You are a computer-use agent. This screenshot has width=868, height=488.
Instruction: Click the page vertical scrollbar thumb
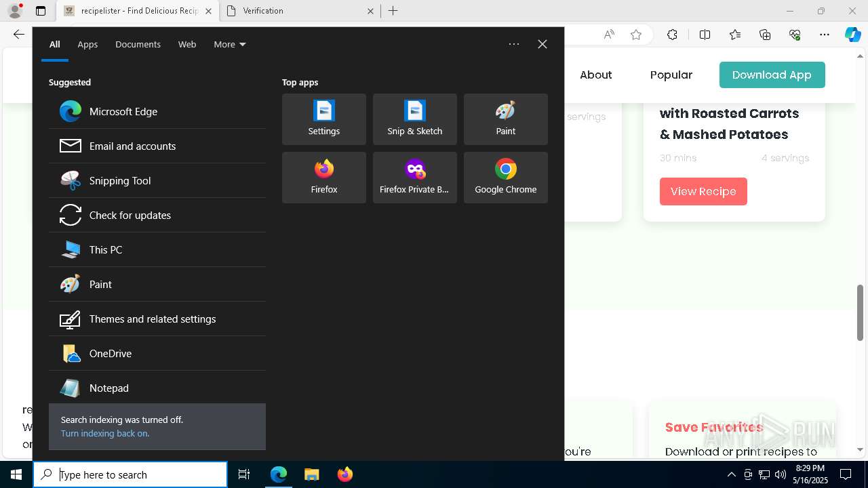[861, 312]
